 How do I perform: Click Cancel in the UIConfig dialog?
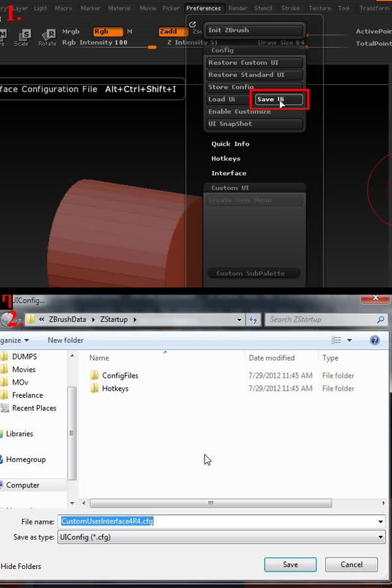click(x=351, y=564)
